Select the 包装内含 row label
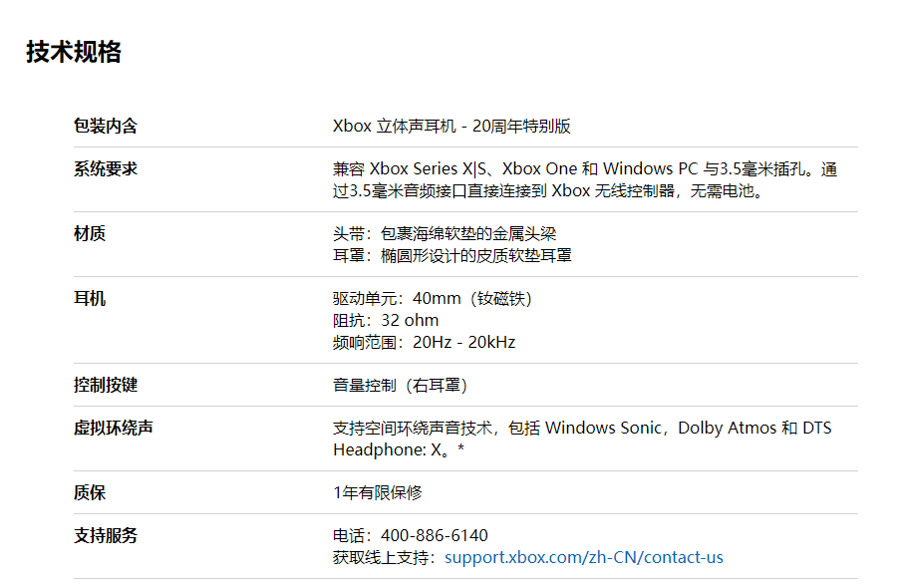Screen dimensions: 898x588 tap(106, 126)
